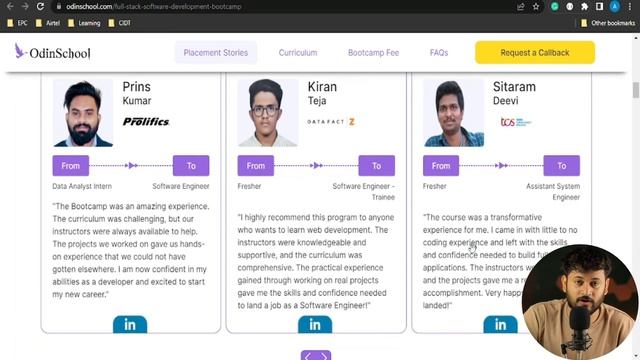Click 'Fresher' text on Kiran card

249,186
